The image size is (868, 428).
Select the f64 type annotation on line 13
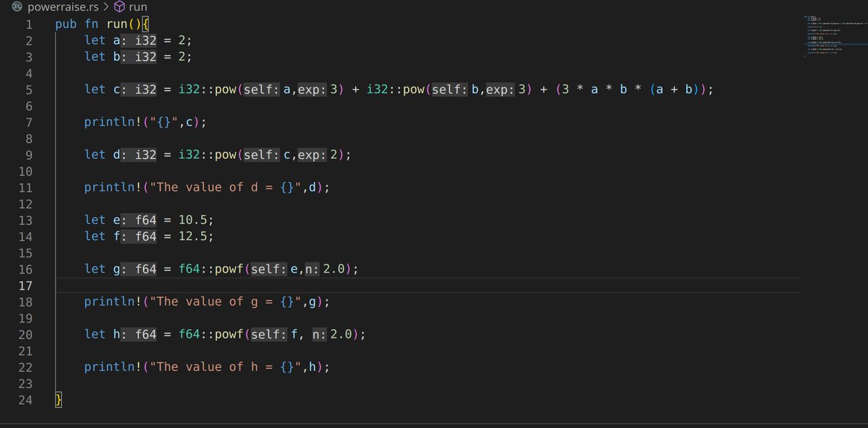point(145,219)
